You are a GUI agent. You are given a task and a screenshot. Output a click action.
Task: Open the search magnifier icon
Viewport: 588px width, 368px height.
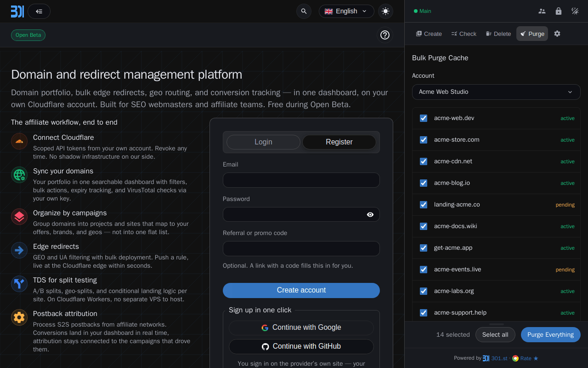pos(304,11)
